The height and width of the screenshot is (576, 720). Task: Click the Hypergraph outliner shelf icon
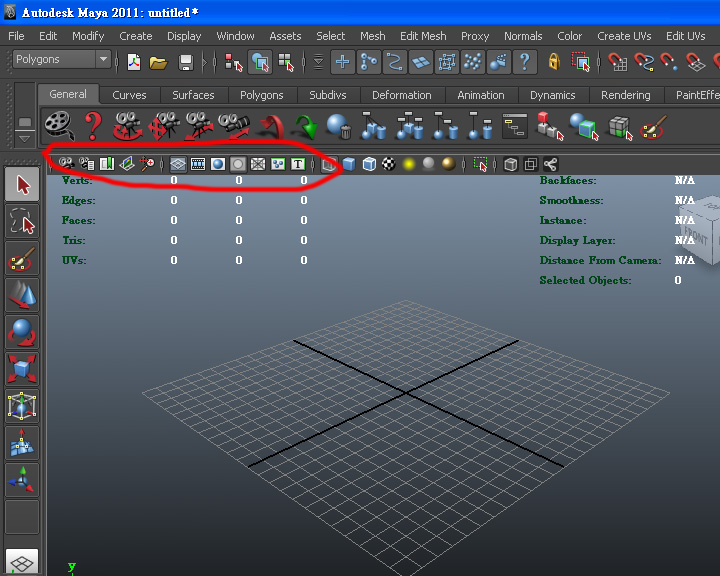pyautogui.click(x=515, y=126)
